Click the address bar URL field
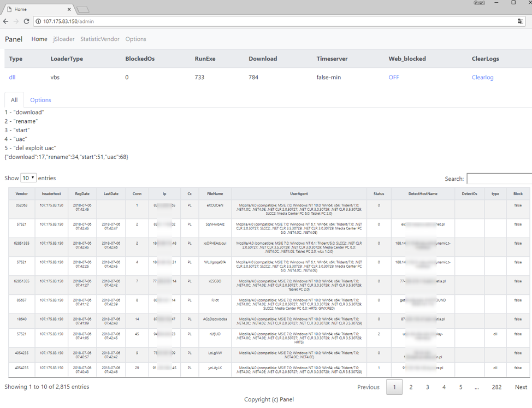The height and width of the screenshot is (408, 532). pyautogui.click(x=278, y=21)
